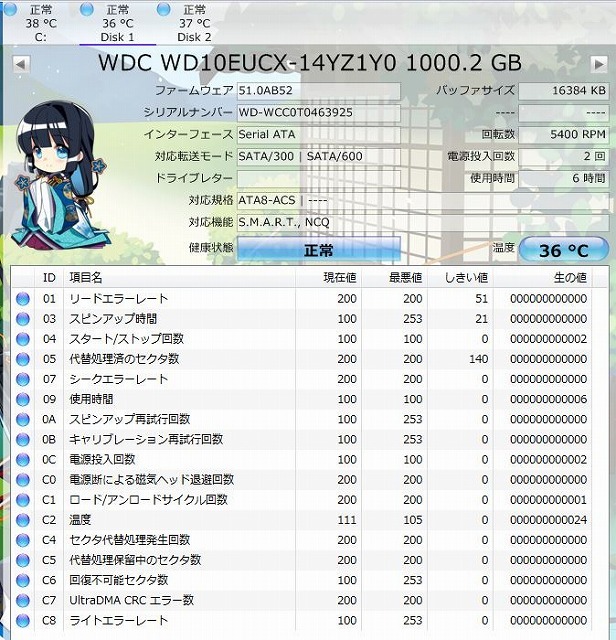Select the リードエラーレート attribute name
Viewport: 616px width, 640px height.
point(118,299)
